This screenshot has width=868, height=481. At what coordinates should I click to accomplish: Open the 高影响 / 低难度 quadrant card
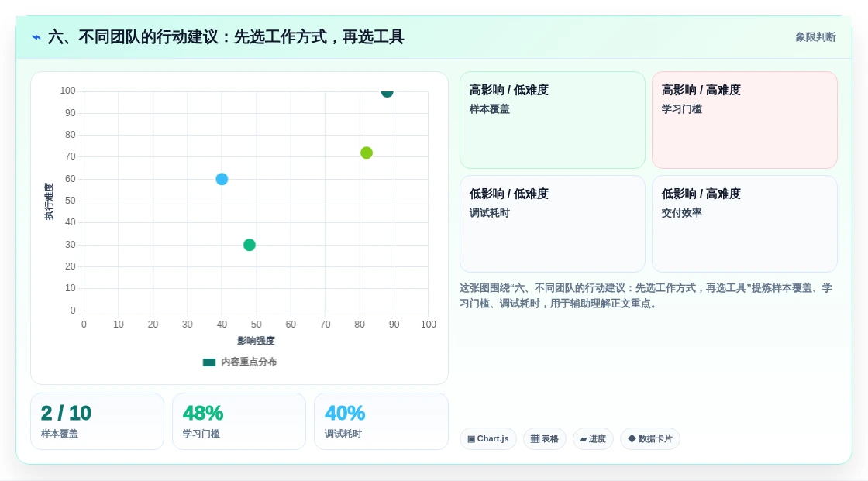[x=553, y=120]
